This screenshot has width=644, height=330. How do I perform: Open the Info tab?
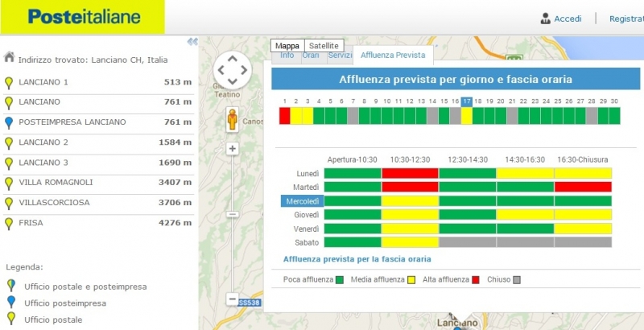tap(286, 56)
